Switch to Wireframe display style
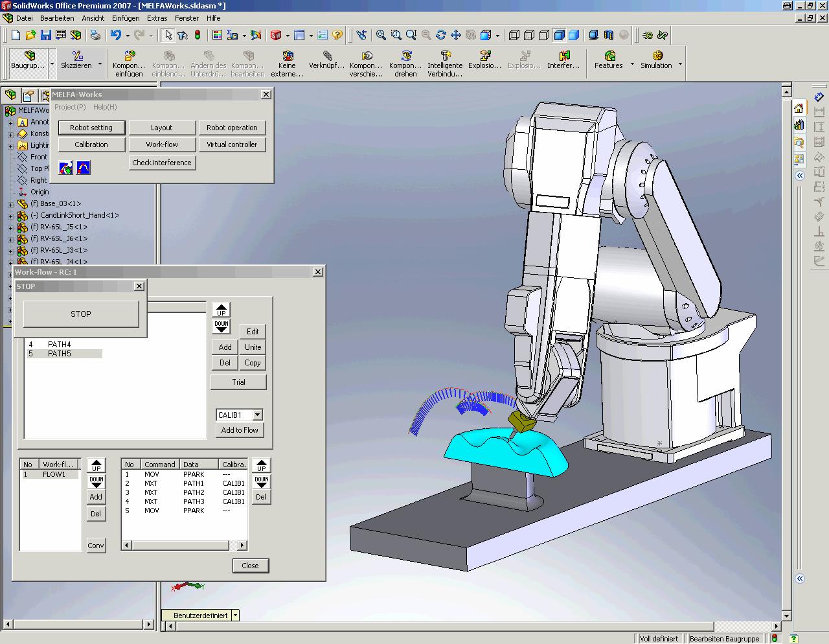 (x=514, y=35)
